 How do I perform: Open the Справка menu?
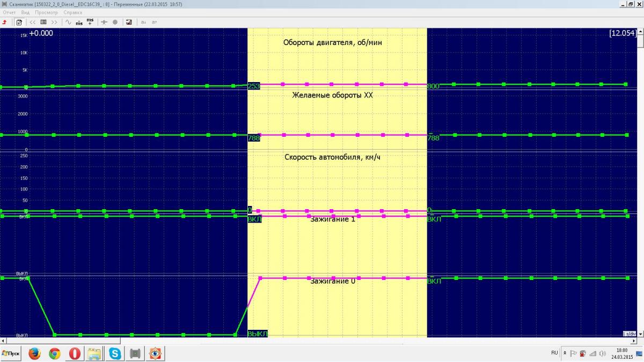click(x=73, y=12)
